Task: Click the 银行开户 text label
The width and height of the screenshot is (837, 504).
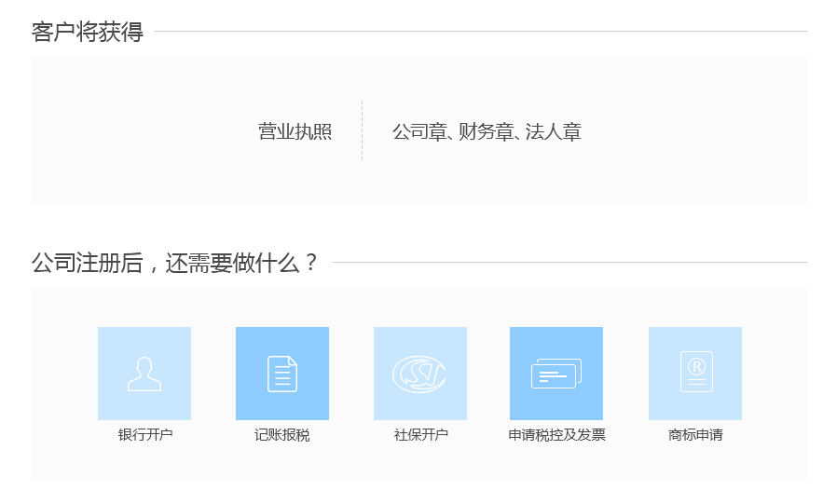Action: (x=144, y=435)
